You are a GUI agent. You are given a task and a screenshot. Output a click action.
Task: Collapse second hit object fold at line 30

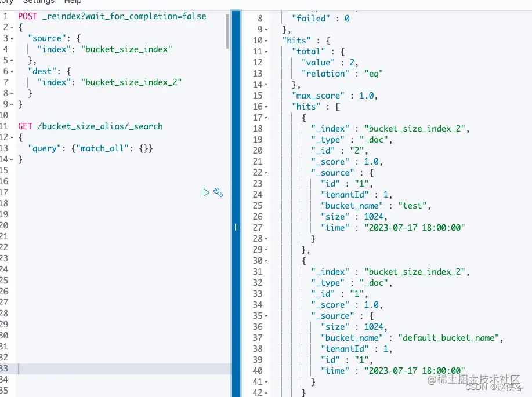coord(266,261)
